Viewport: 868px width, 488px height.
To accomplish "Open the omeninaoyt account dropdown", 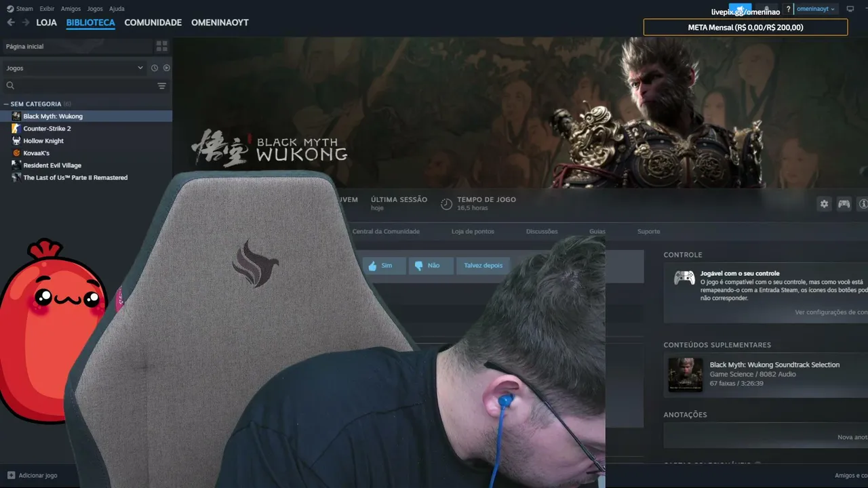I will tap(816, 9).
